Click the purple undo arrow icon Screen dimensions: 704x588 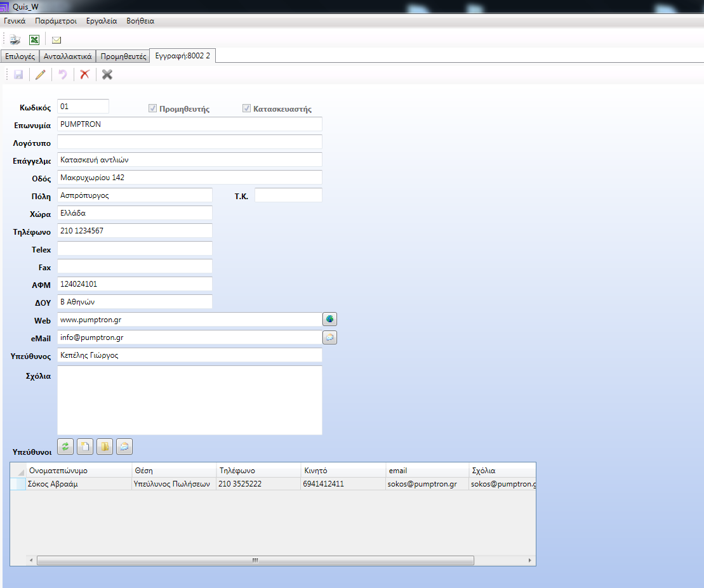63,74
